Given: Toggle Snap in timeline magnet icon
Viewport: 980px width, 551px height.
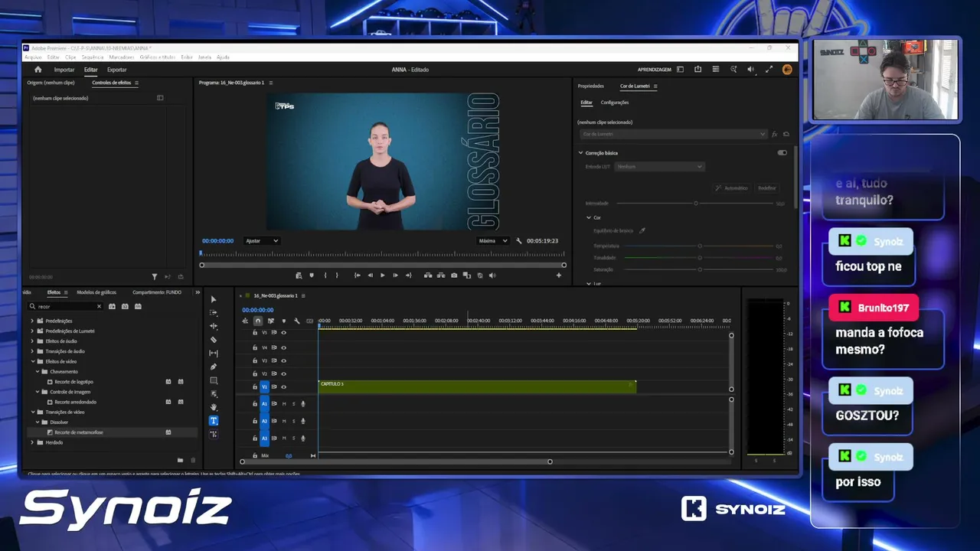Looking at the screenshot, I should click(x=258, y=321).
